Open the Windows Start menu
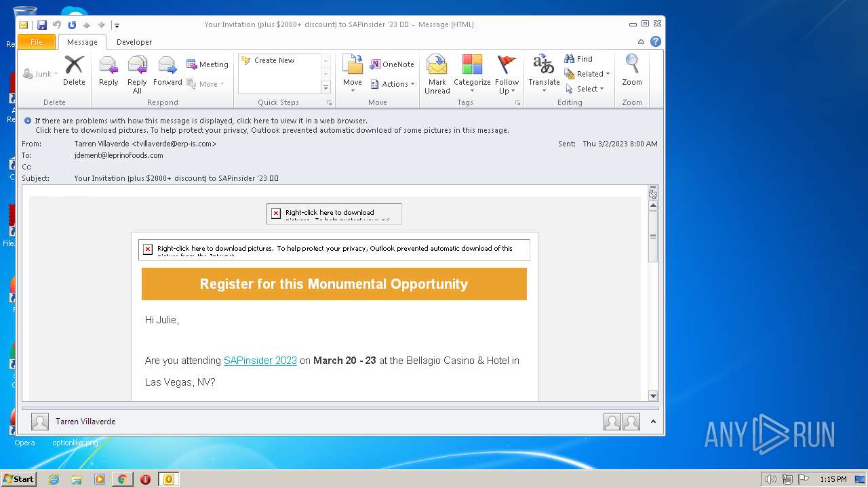 pos(18,479)
